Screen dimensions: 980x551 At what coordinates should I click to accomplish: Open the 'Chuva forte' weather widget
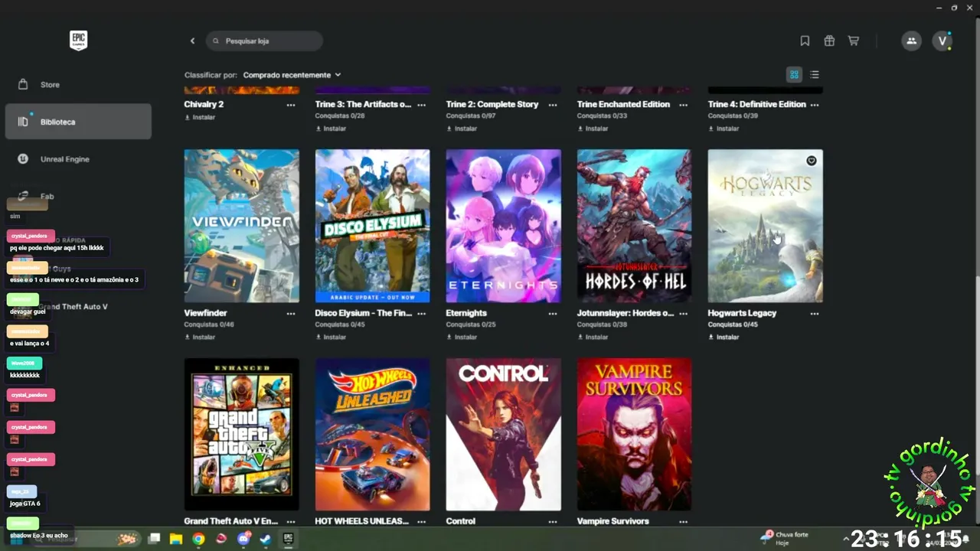[x=785, y=538]
